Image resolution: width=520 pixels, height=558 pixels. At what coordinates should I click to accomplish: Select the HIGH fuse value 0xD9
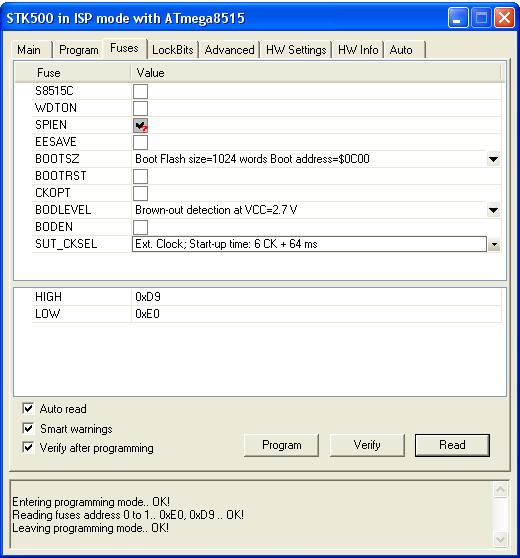pyautogui.click(x=148, y=297)
